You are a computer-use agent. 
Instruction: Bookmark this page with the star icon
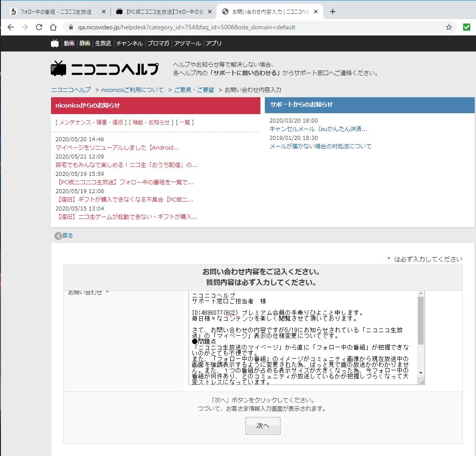tap(448, 27)
